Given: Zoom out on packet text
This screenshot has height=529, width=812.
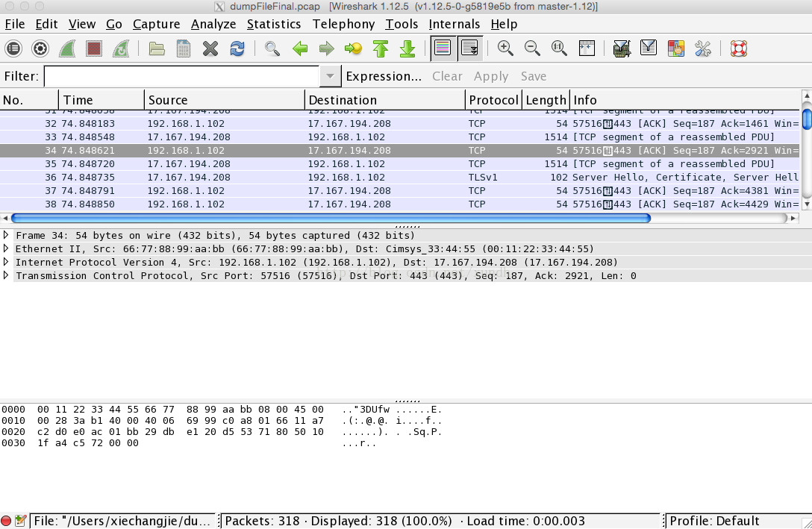Looking at the screenshot, I should [x=532, y=48].
